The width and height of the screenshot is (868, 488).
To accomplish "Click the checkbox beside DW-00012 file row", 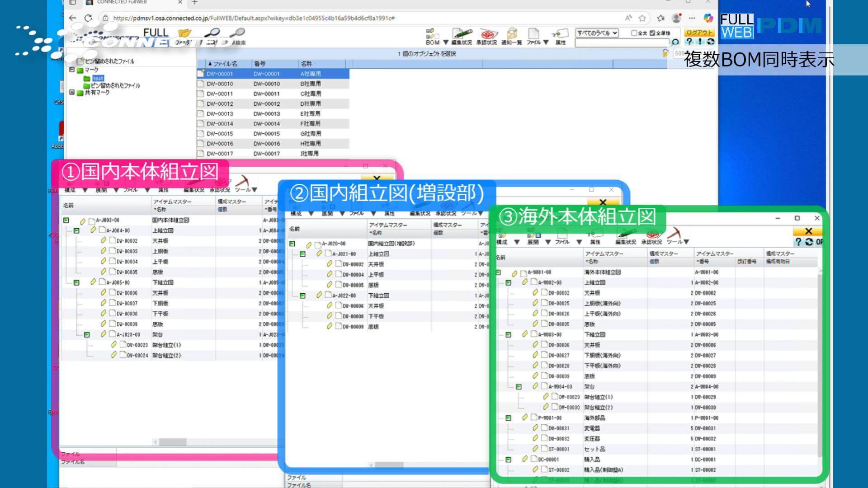I will (201, 104).
